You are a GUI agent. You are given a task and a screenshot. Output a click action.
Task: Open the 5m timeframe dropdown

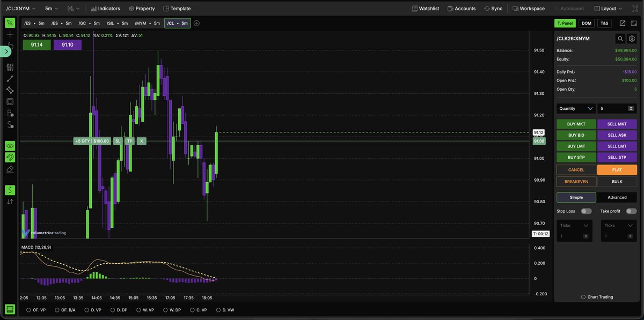click(x=52, y=9)
